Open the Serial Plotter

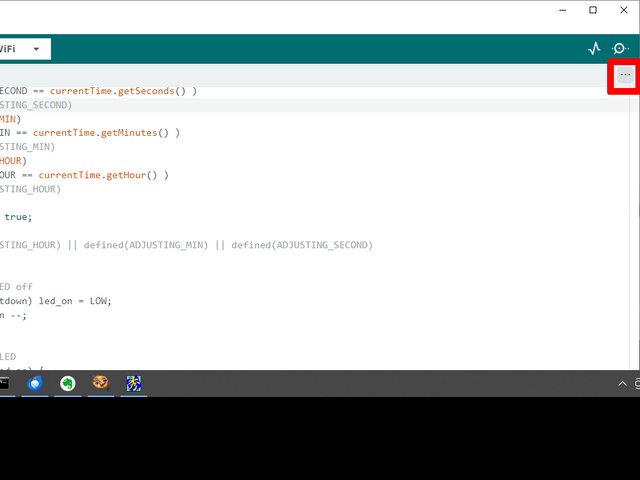[x=594, y=48]
